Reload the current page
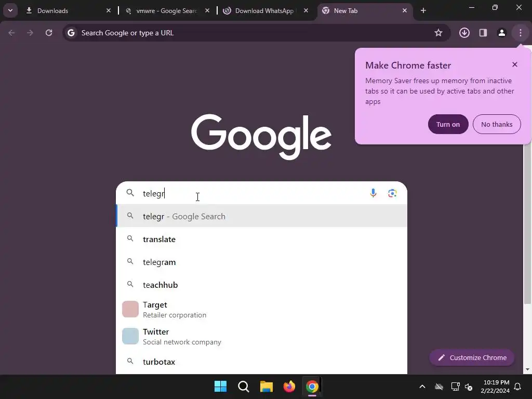 (x=49, y=33)
